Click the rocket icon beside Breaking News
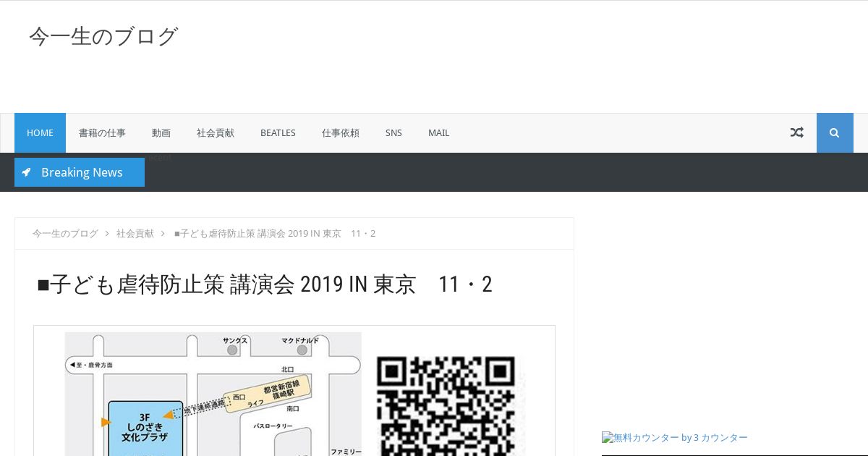Image resolution: width=868 pixels, height=456 pixels. [26, 172]
